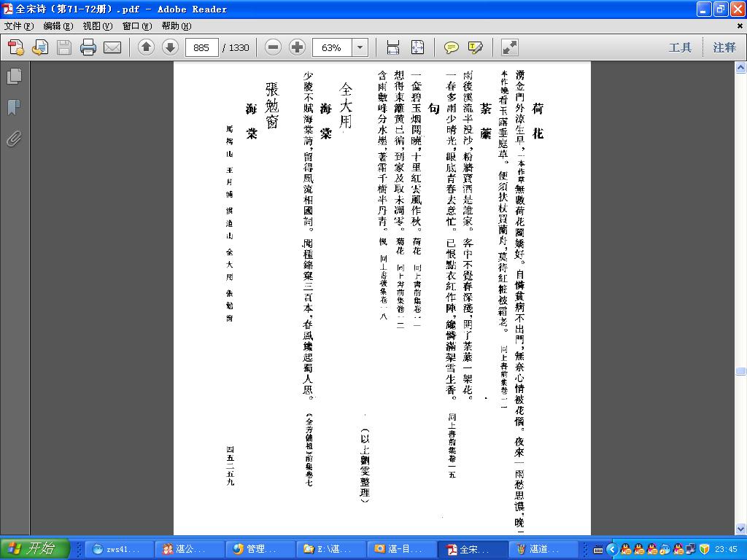Open the Windows 开始 Start button
The image size is (747, 560).
35,549
